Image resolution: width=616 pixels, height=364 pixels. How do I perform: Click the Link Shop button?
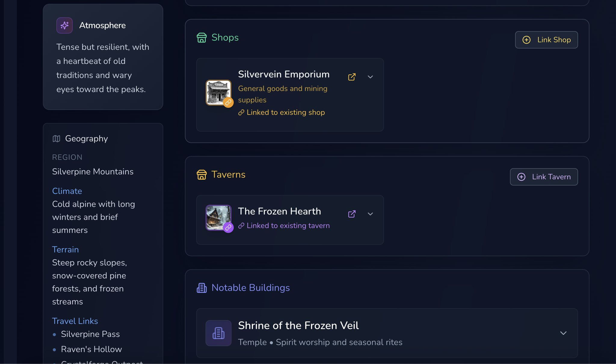pos(546,40)
